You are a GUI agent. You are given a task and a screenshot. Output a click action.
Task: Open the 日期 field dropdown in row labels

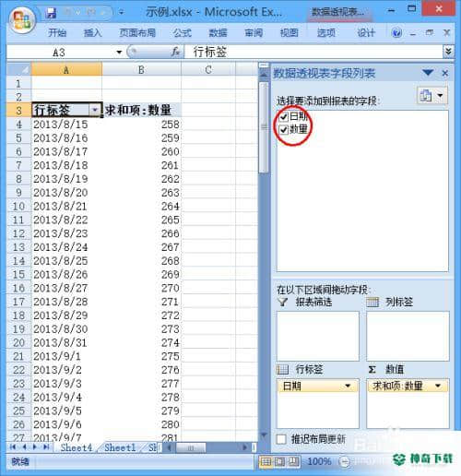(348, 386)
